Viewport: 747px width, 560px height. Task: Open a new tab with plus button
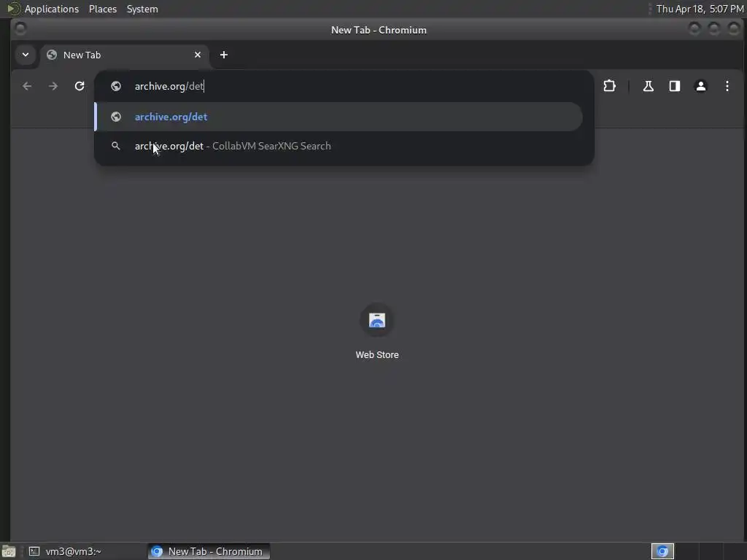(224, 55)
